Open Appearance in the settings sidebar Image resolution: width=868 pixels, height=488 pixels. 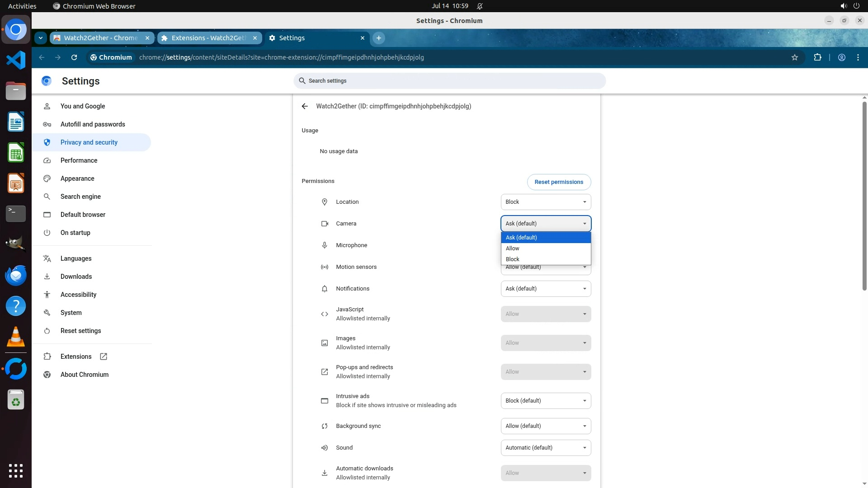[77, 178]
